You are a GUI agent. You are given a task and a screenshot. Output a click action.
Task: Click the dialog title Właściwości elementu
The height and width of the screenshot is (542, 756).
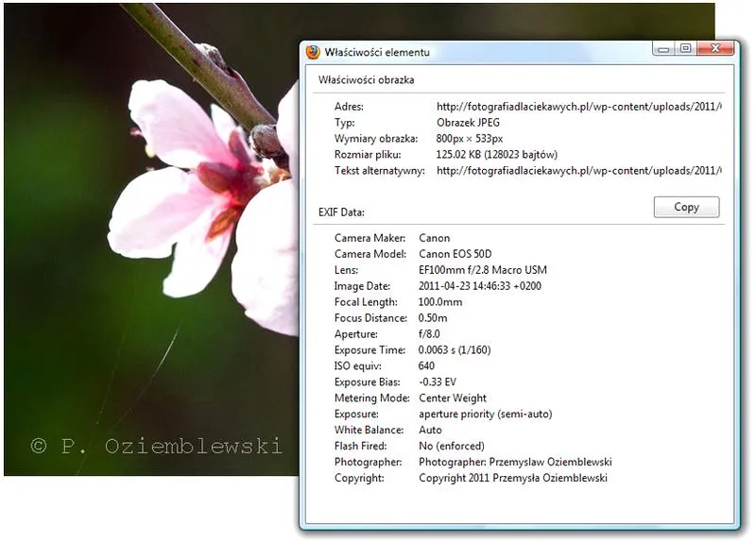coord(377,52)
